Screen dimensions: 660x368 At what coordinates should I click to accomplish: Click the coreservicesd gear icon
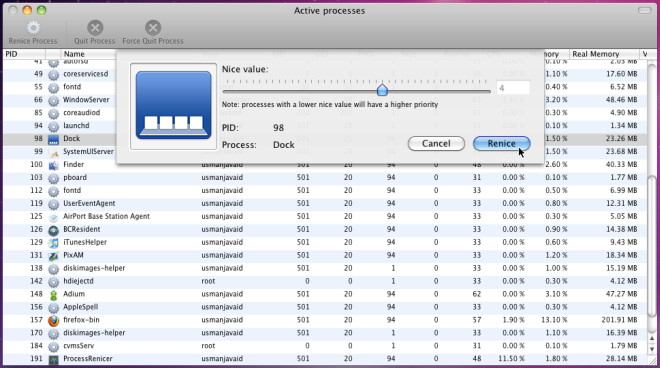point(53,75)
